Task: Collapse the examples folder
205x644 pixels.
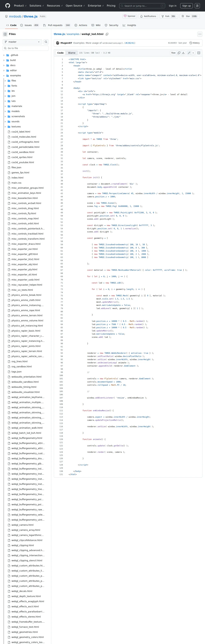Action: click(4, 76)
